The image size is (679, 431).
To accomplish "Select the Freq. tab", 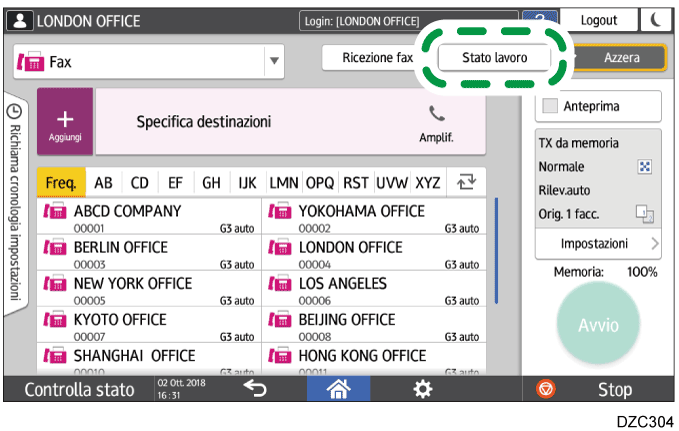I will pos(61,183).
